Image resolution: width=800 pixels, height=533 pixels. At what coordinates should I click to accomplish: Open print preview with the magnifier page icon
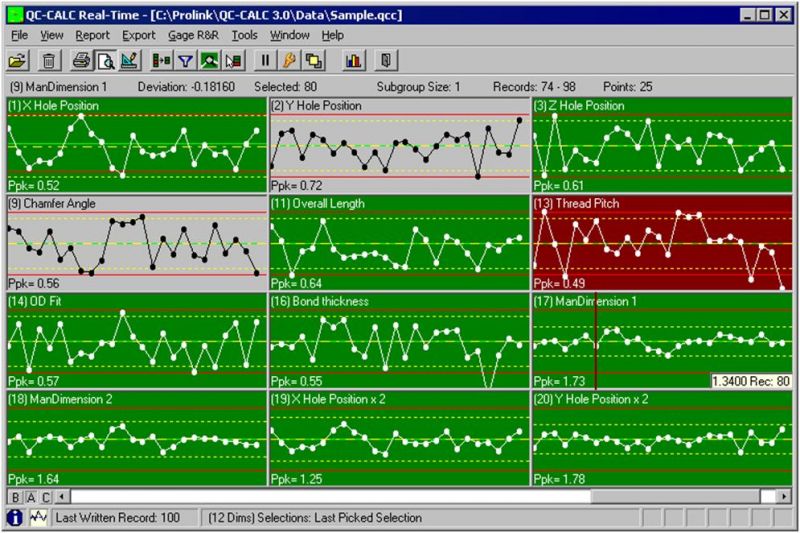[106, 61]
